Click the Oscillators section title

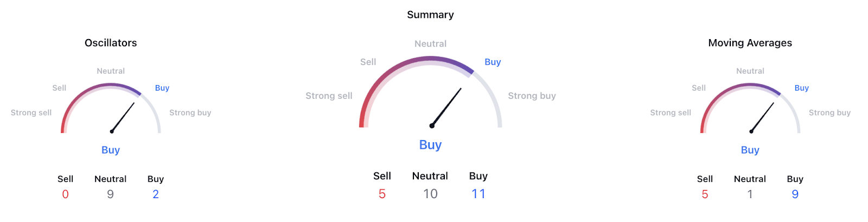111,43
